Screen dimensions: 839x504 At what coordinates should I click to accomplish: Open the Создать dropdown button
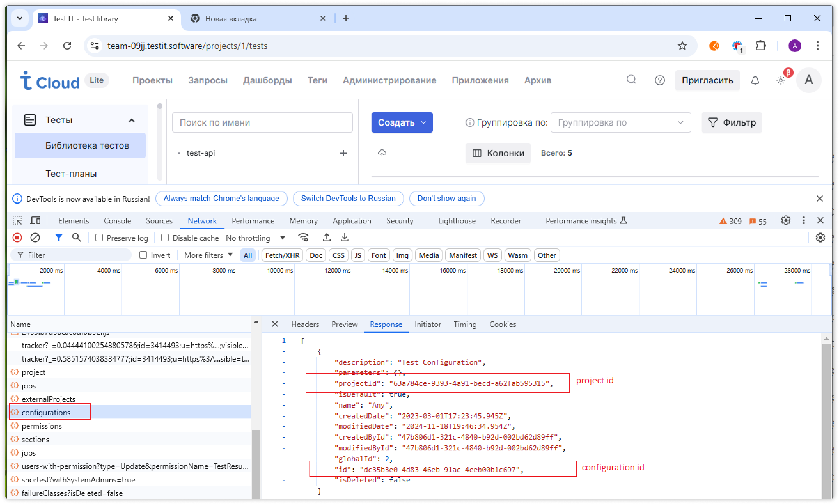[402, 123]
